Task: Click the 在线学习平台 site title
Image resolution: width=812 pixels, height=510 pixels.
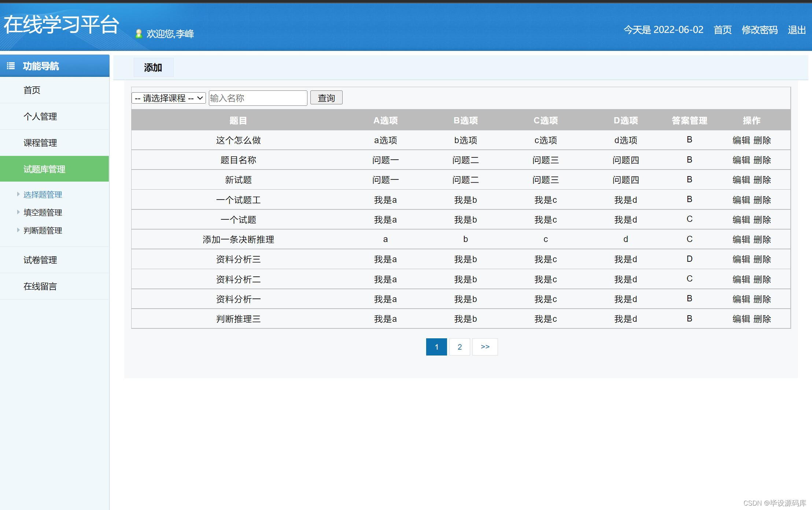Action: 61,25
